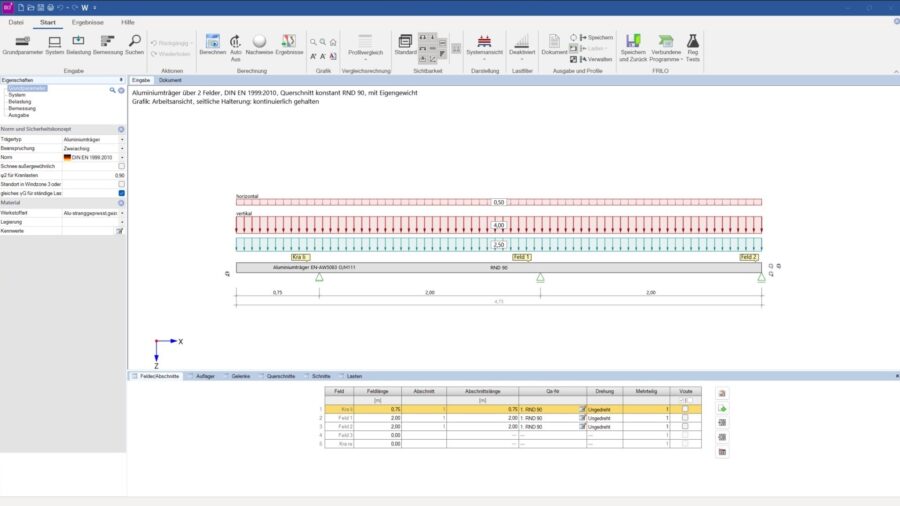The height and width of the screenshot is (506, 900).
Task: Click the Bemessung ribbon icon
Action: pyautogui.click(x=107, y=41)
